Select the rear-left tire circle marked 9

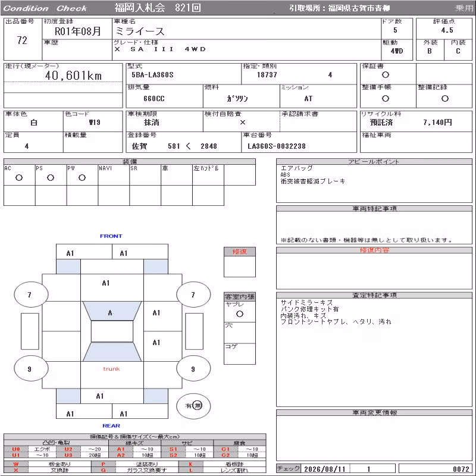[31, 368]
